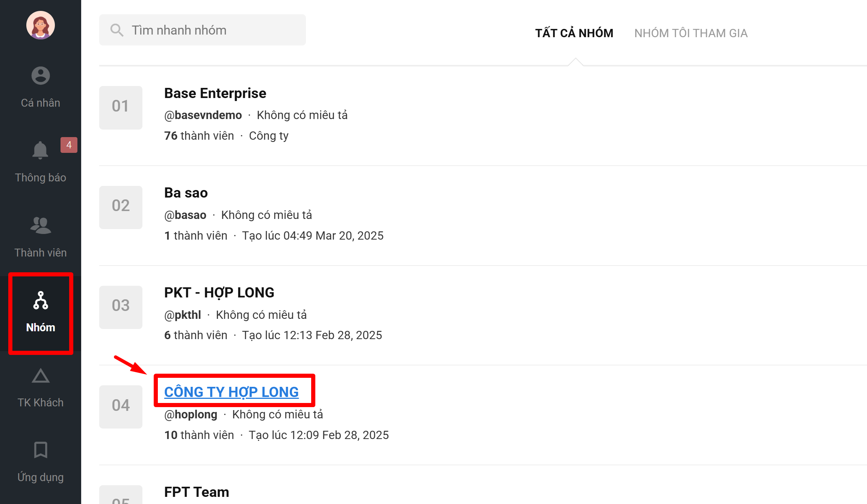
Task: Click the @hoplong group handle
Action: pos(191,414)
